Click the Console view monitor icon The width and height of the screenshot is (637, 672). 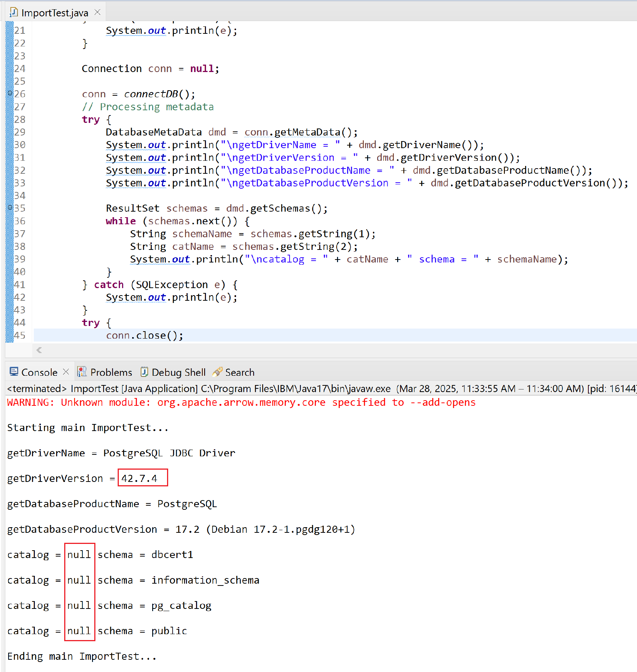click(14, 372)
